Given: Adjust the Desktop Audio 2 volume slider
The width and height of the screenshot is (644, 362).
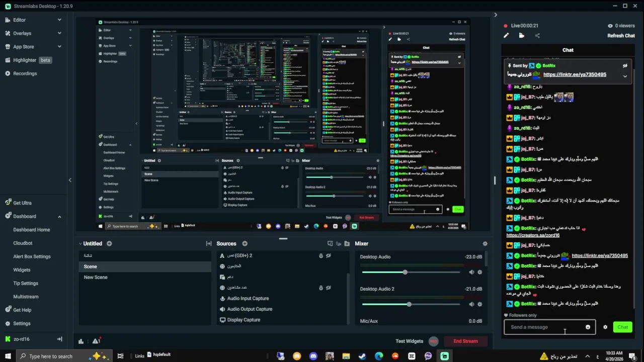Looking at the screenshot, I should coord(411,304).
